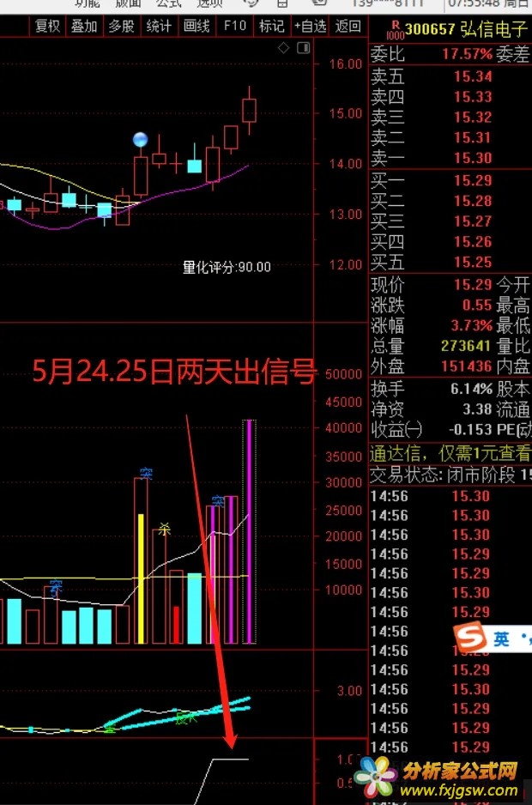Click the 3.00 indicator axis label
The height and width of the screenshot is (805, 532).
pos(349,691)
